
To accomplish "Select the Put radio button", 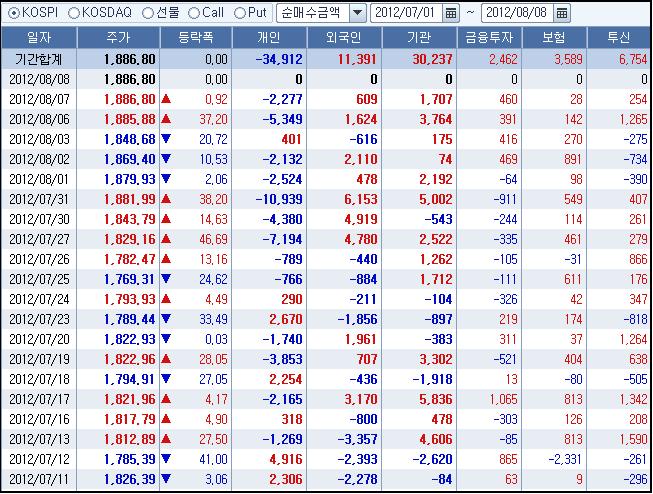I will (x=239, y=13).
